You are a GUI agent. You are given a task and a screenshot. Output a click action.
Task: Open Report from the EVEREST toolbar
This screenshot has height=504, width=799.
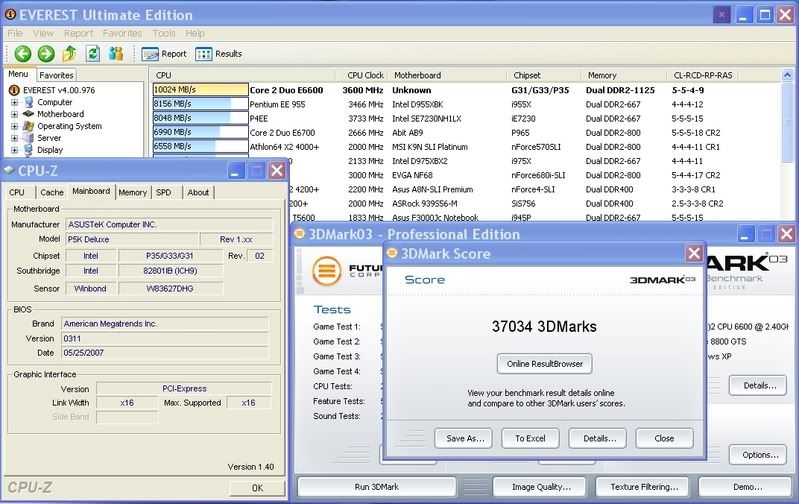[164, 54]
